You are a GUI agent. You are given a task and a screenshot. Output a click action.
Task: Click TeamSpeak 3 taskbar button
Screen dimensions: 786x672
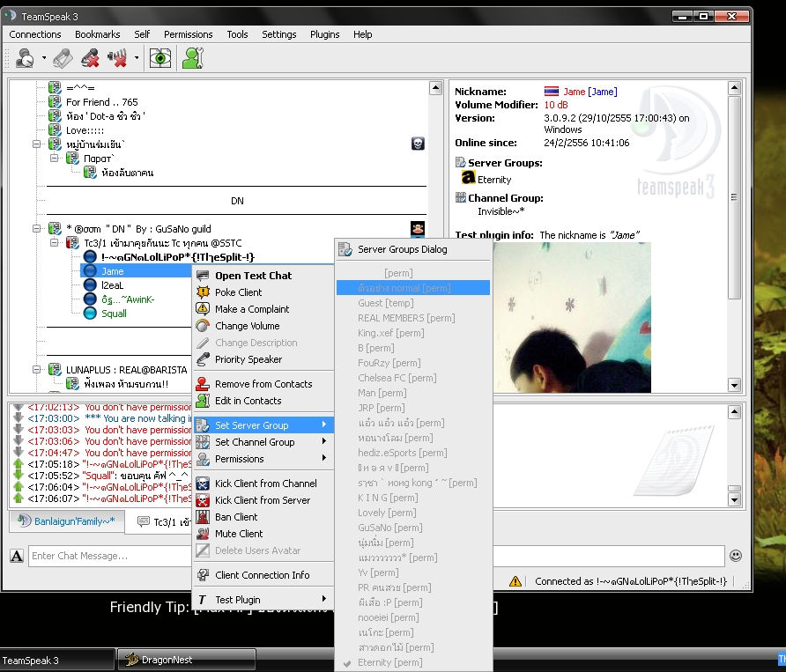pyautogui.click(x=57, y=661)
